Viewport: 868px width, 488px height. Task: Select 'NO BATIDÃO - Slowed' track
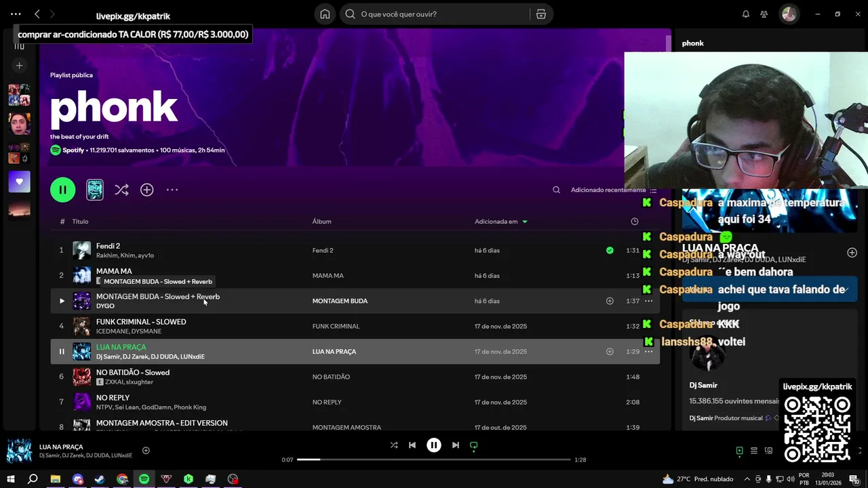pos(133,373)
